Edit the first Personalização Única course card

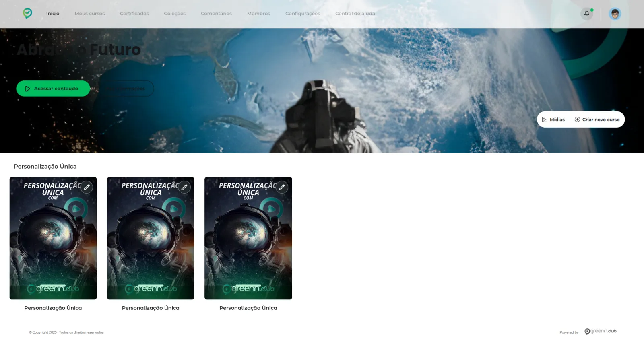point(87,187)
